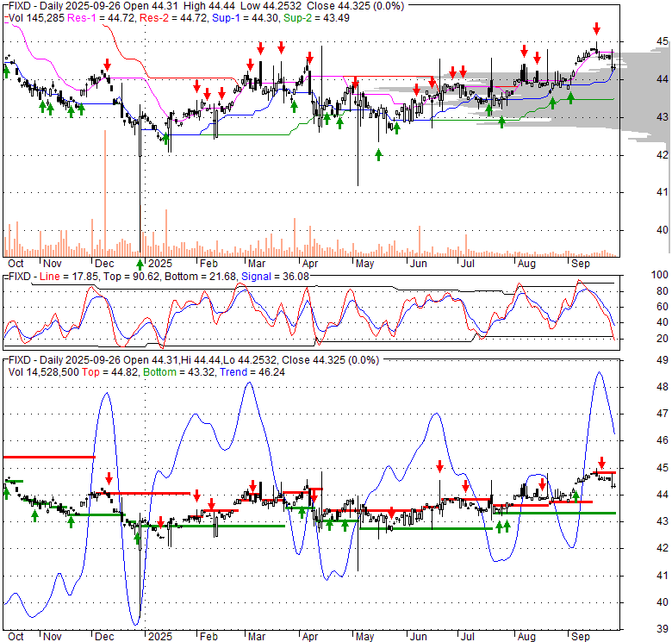Viewport: 672px width, 642px height.
Task: Select the Sup-1 = 44.30 label
Action: [x=246, y=18]
